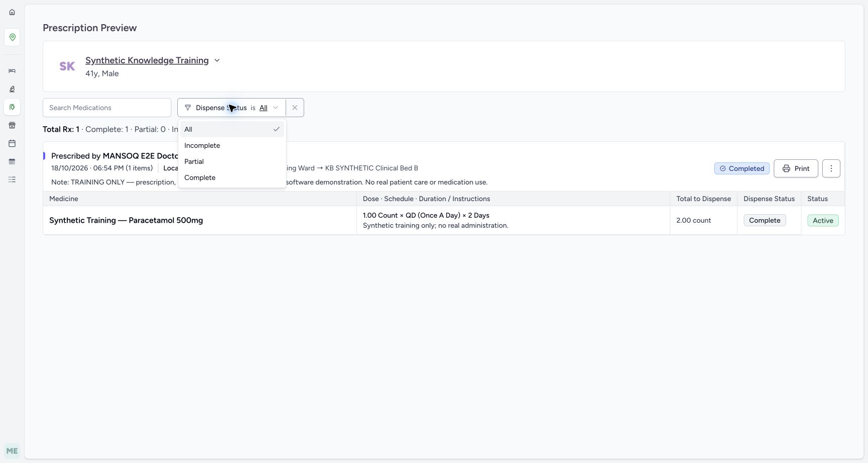This screenshot has width=868, height=463.
Task: Focus the Search Medications field
Action: click(107, 108)
